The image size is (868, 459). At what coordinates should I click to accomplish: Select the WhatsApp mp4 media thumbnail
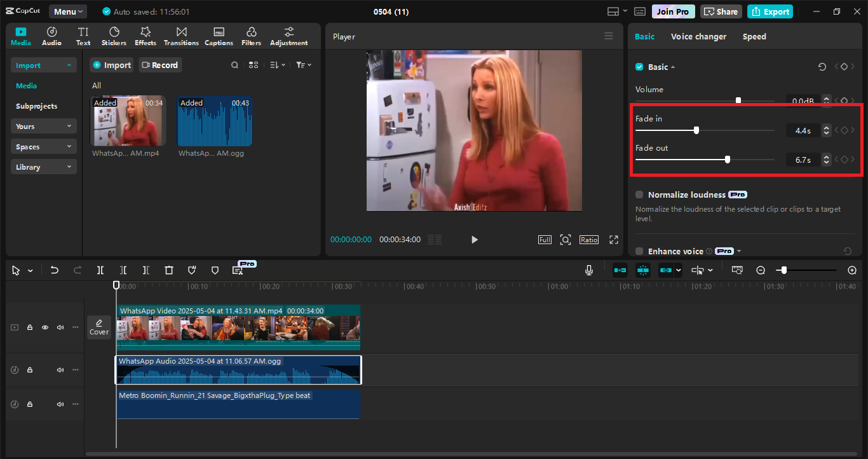click(129, 121)
